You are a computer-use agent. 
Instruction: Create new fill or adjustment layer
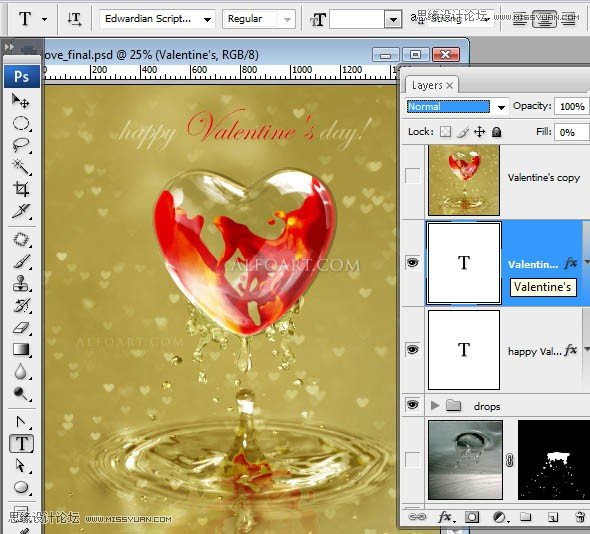click(500, 517)
